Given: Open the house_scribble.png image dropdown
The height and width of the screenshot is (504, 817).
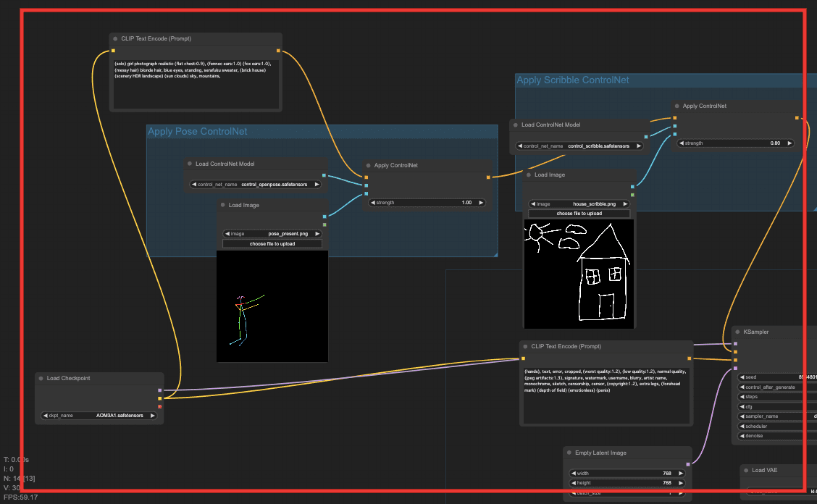Looking at the screenshot, I should (x=579, y=203).
